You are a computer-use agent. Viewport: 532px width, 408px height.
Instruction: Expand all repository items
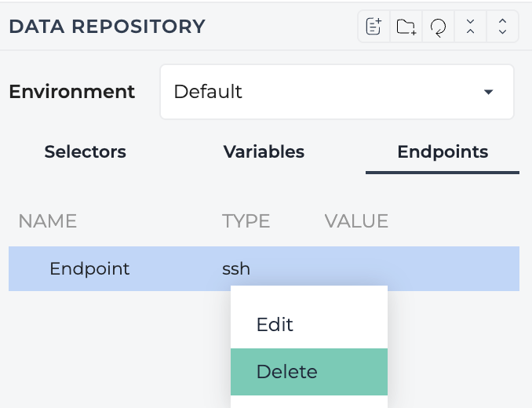pos(502,27)
